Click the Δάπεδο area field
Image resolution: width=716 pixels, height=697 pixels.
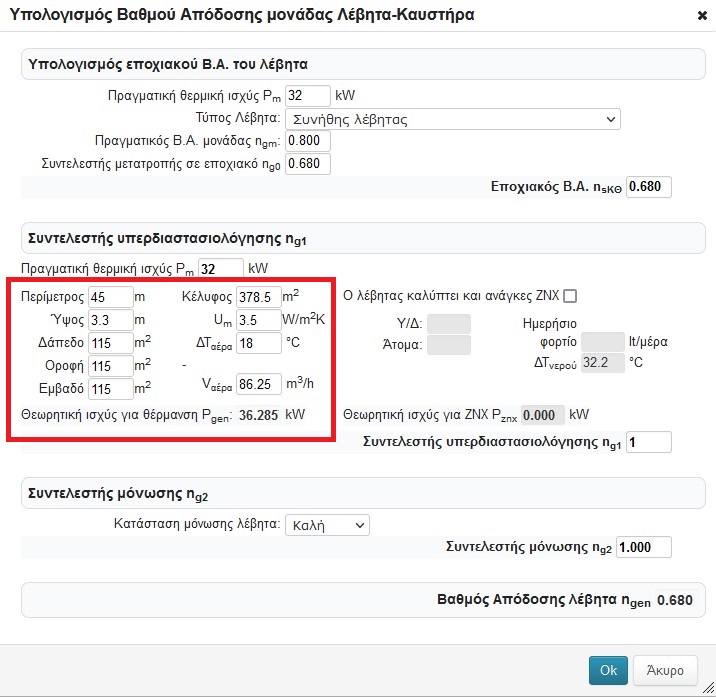pos(111,343)
